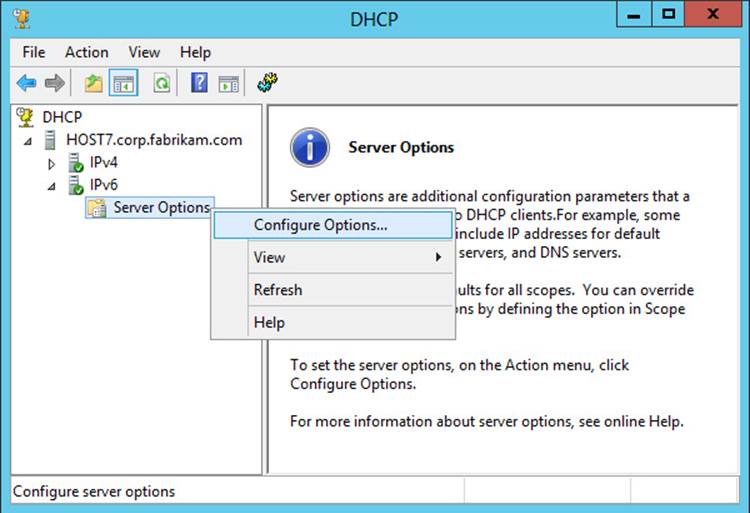This screenshot has width=750, height=513.
Task: Go back with the blue arrow
Action: [x=26, y=83]
